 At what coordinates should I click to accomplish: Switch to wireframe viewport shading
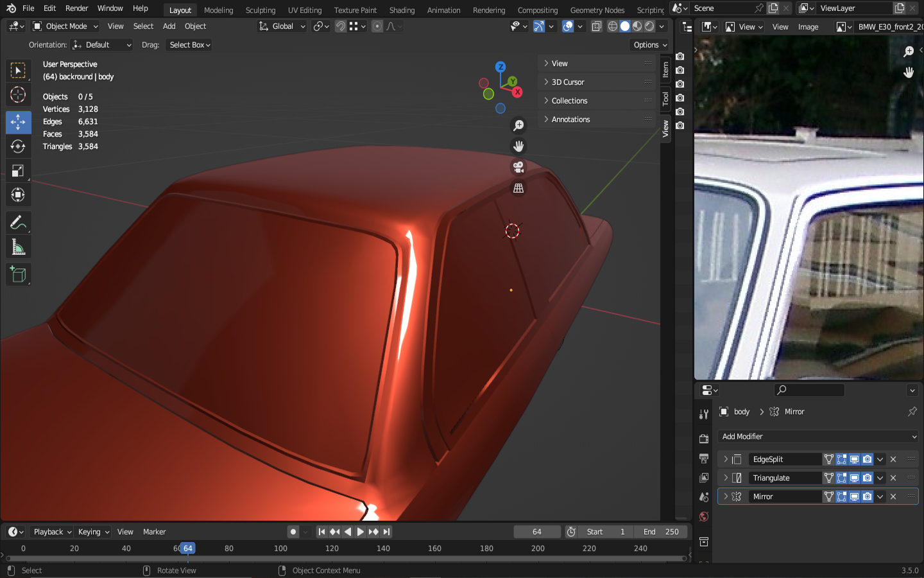[613, 26]
